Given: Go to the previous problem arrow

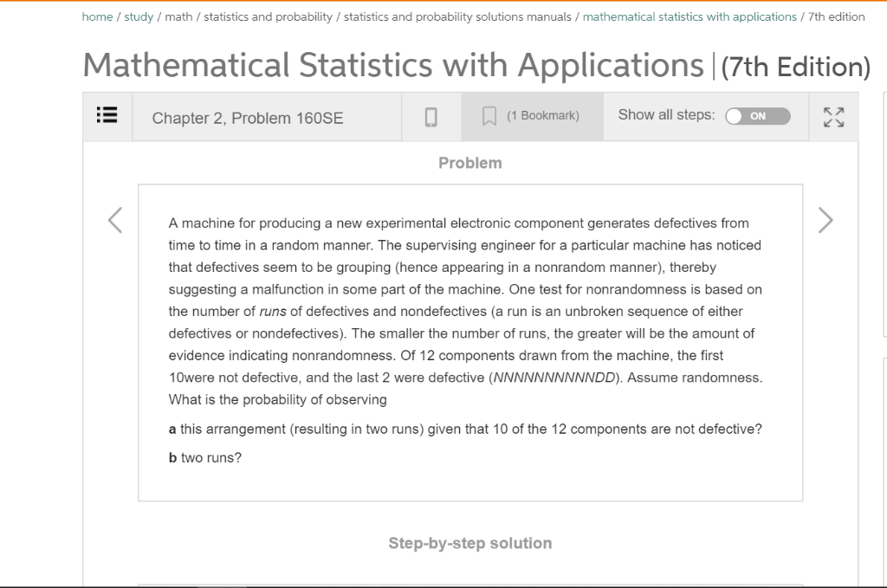Looking at the screenshot, I should tap(115, 220).
